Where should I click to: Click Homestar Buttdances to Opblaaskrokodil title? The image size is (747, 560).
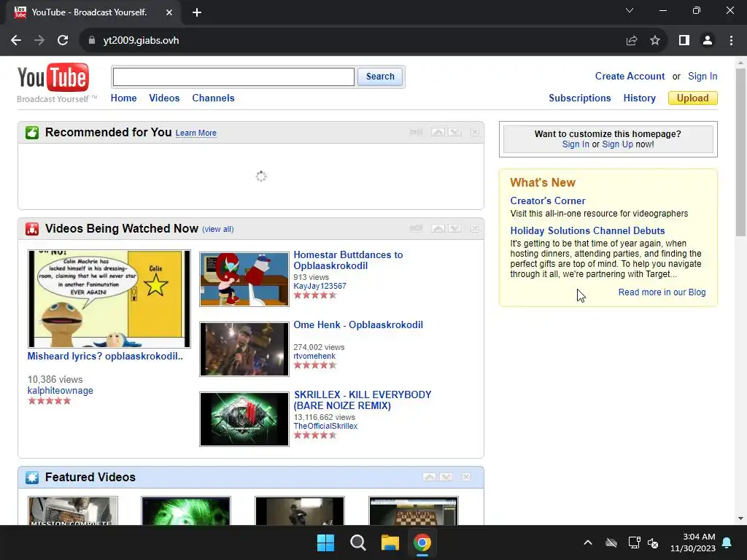click(x=348, y=260)
